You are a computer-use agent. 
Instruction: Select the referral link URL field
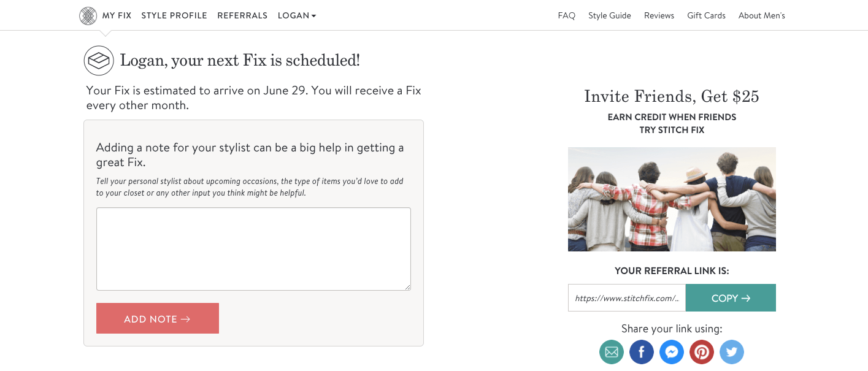point(627,297)
